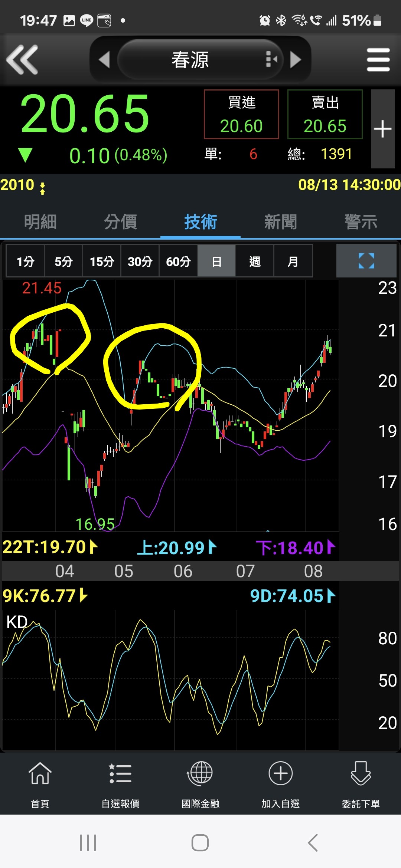Open the hamburger menu
This screenshot has height=868, width=401.
(x=378, y=59)
